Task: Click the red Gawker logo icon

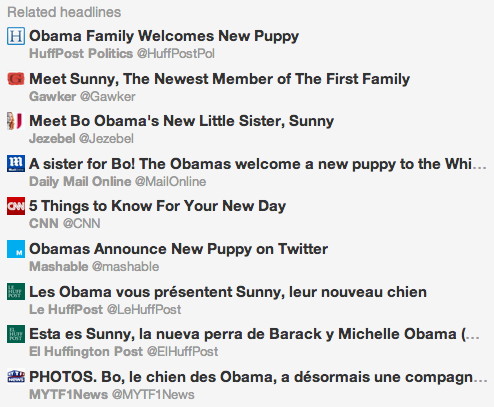Action: click(x=16, y=79)
